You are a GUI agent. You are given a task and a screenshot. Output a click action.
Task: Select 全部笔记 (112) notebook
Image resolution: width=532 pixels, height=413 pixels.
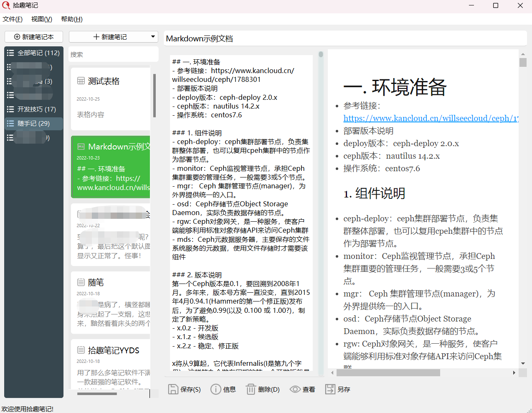34,53
